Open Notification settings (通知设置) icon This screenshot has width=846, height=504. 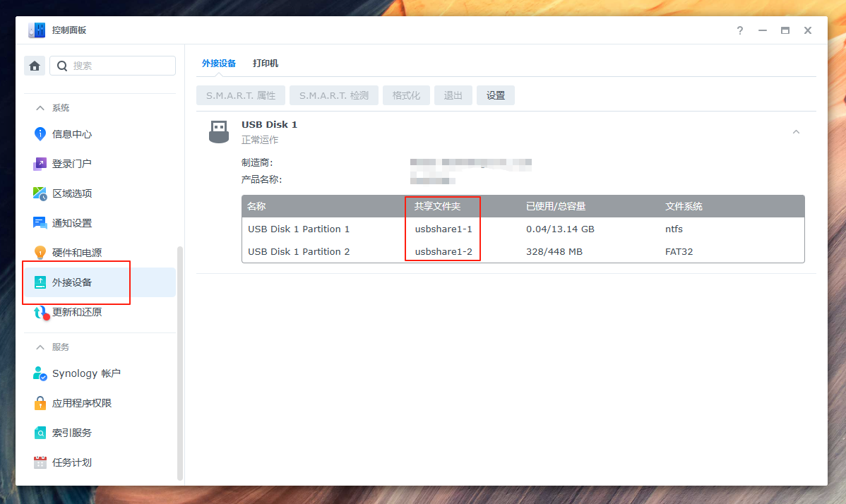click(40, 223)
